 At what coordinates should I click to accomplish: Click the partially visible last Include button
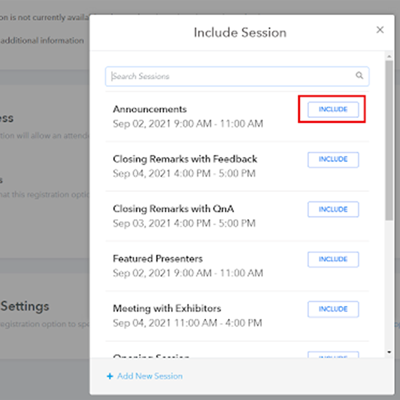(x=333, y=355)
